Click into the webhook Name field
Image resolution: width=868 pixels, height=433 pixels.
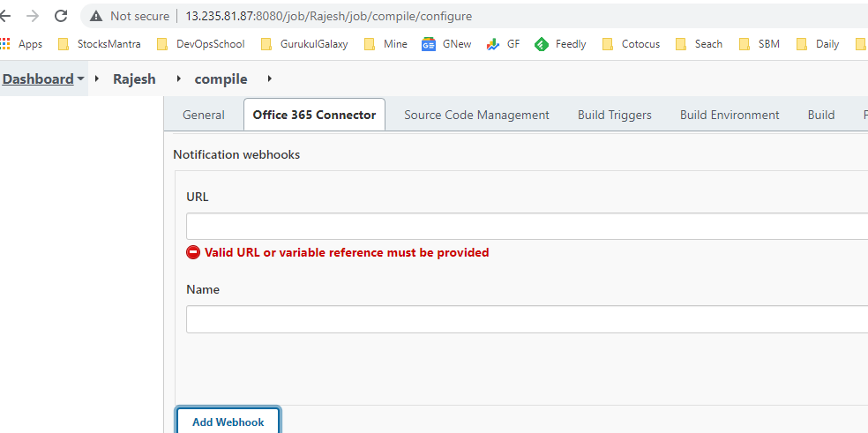point(527,319)
